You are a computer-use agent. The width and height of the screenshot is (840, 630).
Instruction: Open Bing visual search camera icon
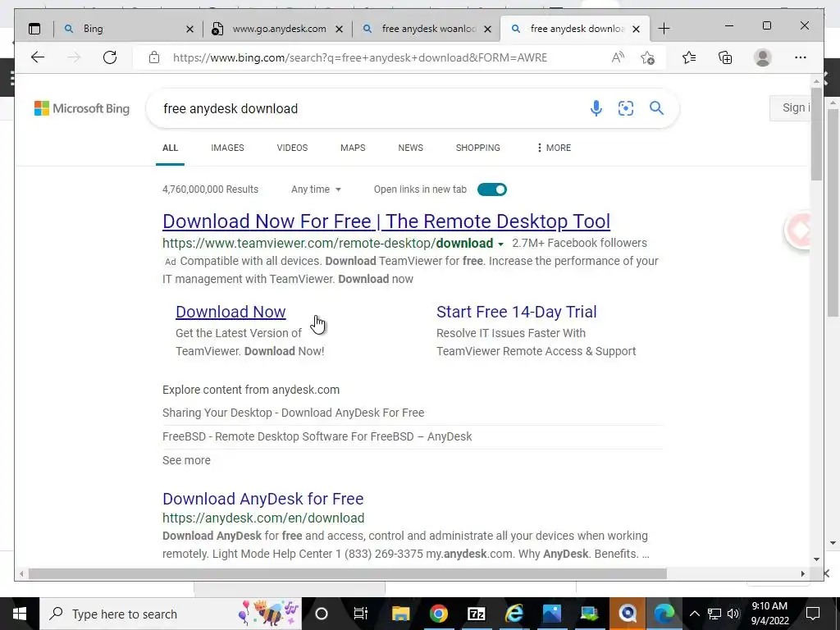(626, 108)
